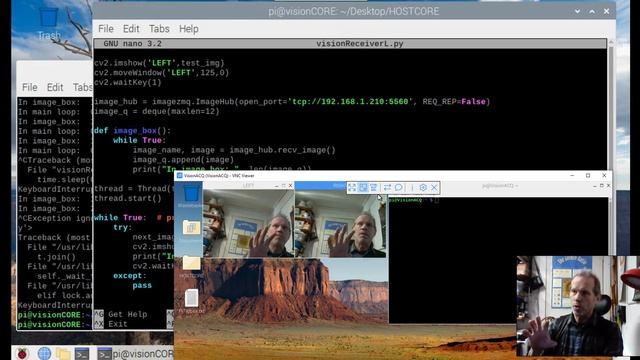Screen dimensions: 640x360
Task: Click the 'tcp://192.168.1.210:5560' string in code
Action: click(350, 102)
